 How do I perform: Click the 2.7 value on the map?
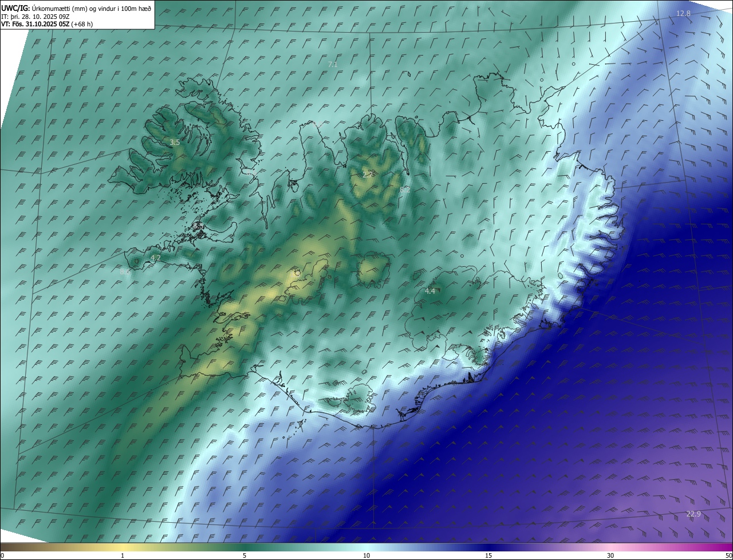pyautogui.click(x=368, y=175)
